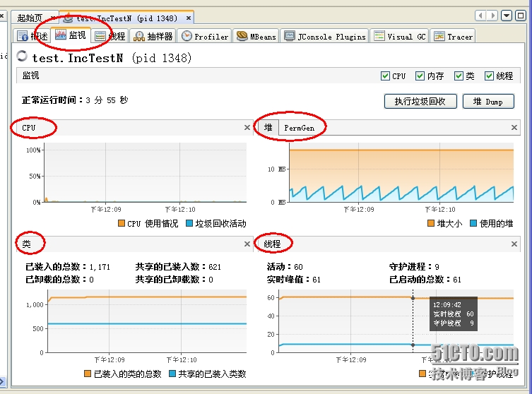This screenshot has width=532, height=394.
Task: Select the 堆 heap sub-tab
Action: [268, 128]
